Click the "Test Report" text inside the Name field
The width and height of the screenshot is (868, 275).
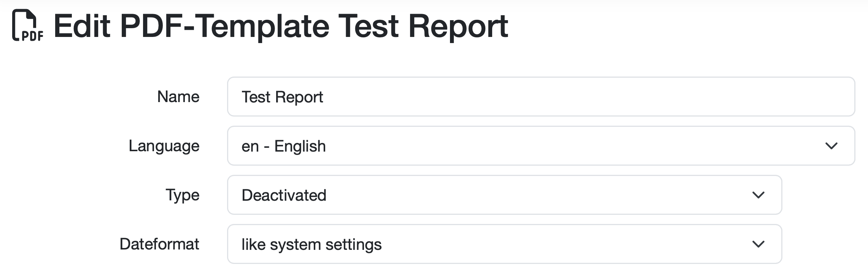(x=282, y=97)
